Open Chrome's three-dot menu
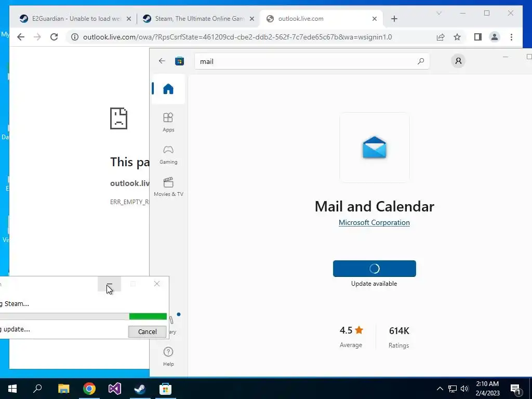 511,37
